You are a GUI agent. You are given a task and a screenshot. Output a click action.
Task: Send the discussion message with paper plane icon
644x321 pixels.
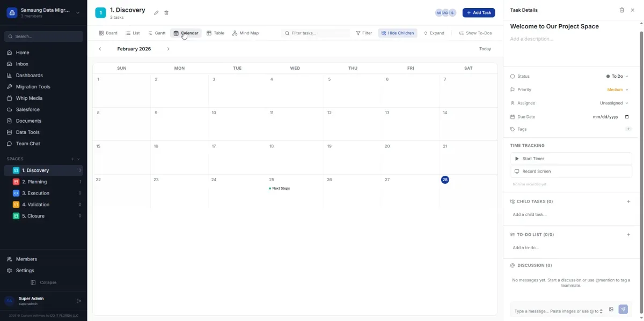click(623, 309)
